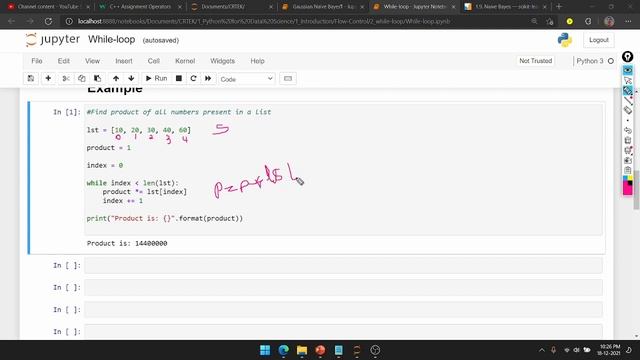Image resolution: width=640 pixels, height=360 pixels.
Task: Open the File menu
Action: pyautogui.click(x=37, y=61)
